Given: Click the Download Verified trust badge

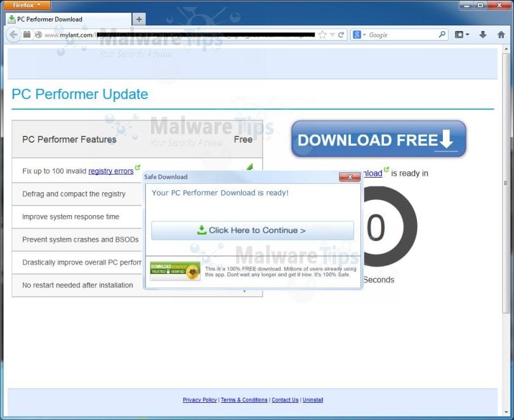Looking at the screenshot, I should pyautogui.click(x=175, y=271).
